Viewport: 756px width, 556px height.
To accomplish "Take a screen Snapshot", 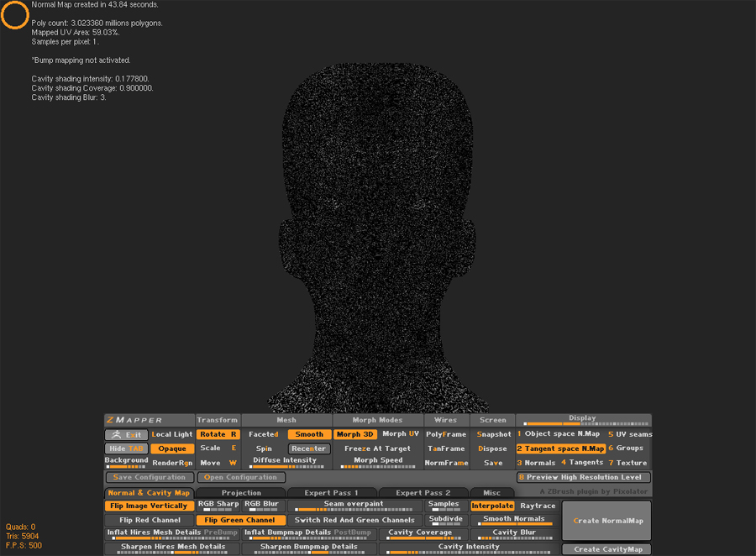I will point(493,434).
